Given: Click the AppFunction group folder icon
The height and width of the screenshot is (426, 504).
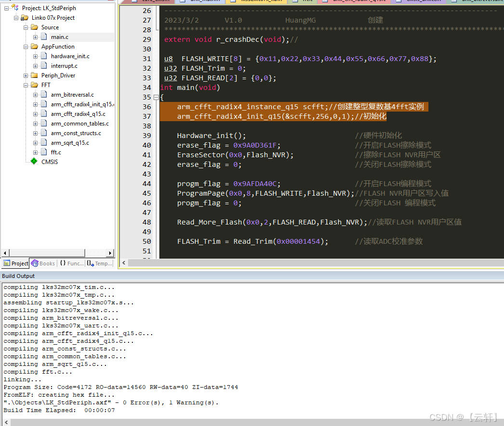Looking at the screenshot, I should [34, 47].
